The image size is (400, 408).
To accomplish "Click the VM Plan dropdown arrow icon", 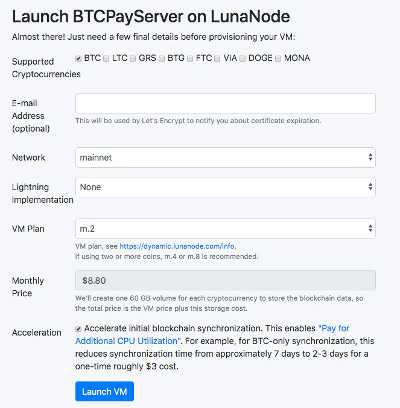I will point(370,228).
